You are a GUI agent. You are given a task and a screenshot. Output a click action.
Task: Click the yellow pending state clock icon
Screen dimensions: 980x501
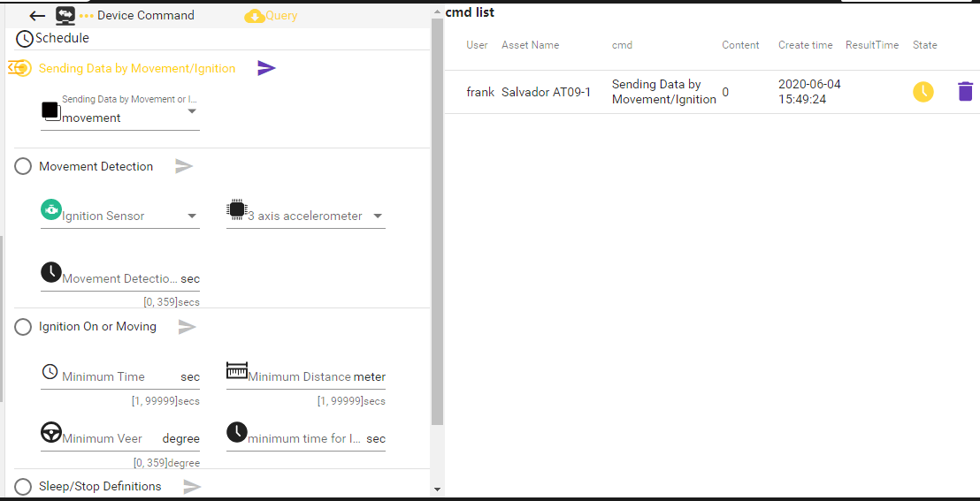(x=923, y=92)
